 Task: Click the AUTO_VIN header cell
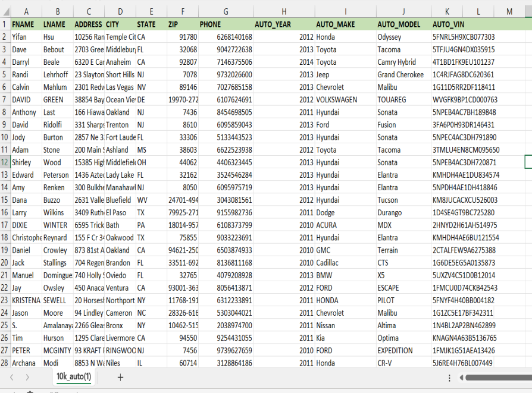447,24
